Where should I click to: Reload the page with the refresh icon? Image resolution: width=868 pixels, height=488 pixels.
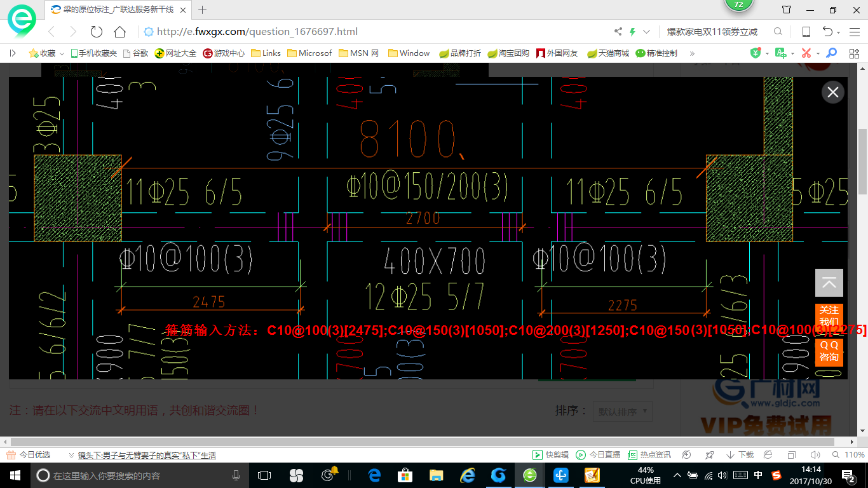point(97,32)
